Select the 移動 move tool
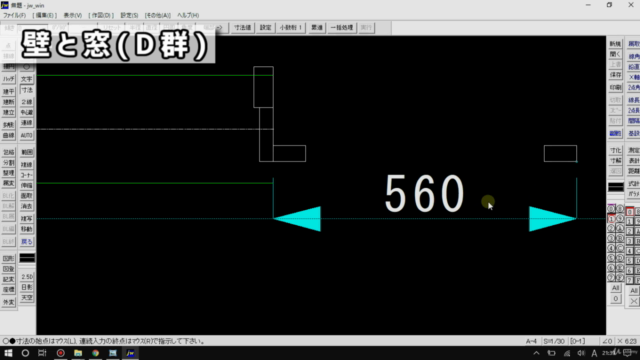This screenshot has width=640, height=360. coord(27,229)
